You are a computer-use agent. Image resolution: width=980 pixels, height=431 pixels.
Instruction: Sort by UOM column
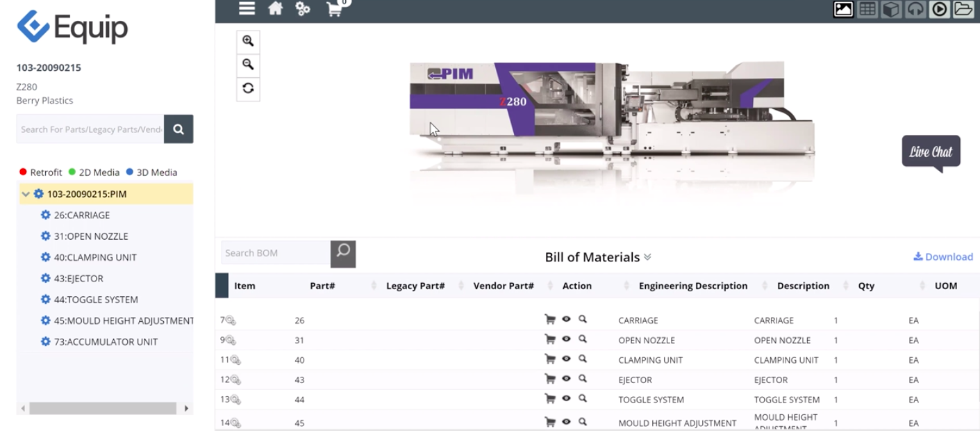click(946, 286)
